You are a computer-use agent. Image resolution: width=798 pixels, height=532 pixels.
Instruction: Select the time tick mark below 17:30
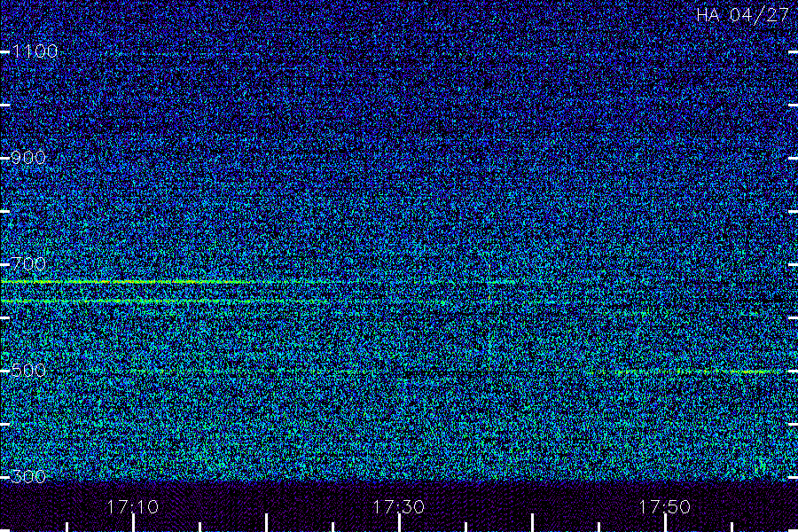pyautogui.click(x=400, y=523)
